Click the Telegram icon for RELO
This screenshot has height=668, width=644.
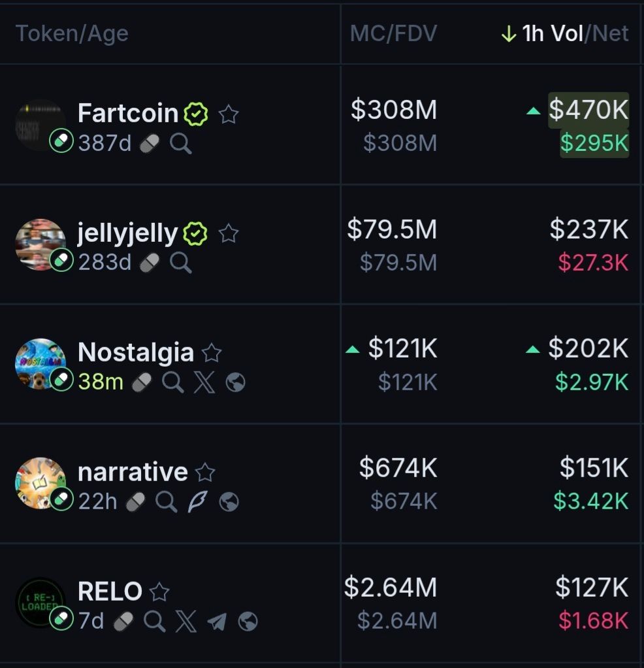217,621
